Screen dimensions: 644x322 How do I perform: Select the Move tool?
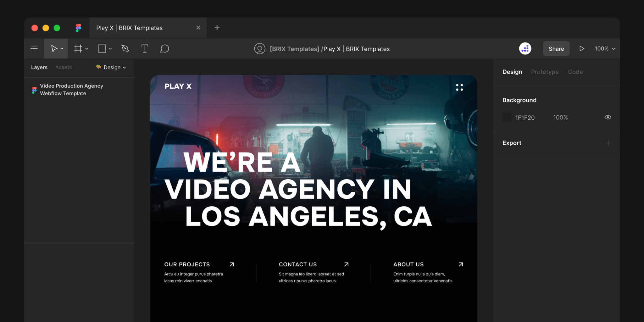(53, 48)
